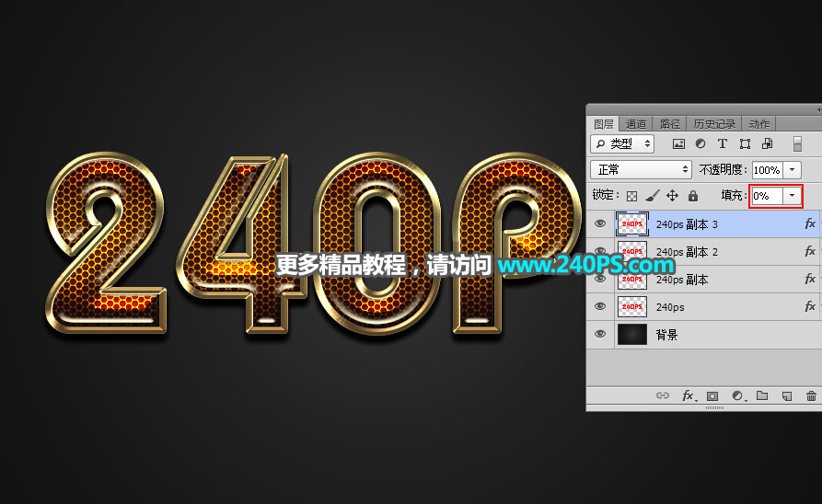This screenshot has height=504, width=822.
Task: Open the 通道 (Channels) tab
Action: (x=635, y=124)
